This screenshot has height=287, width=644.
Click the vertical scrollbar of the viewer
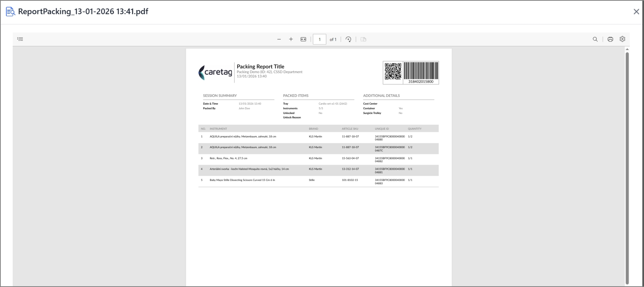[x=627, y=168]
